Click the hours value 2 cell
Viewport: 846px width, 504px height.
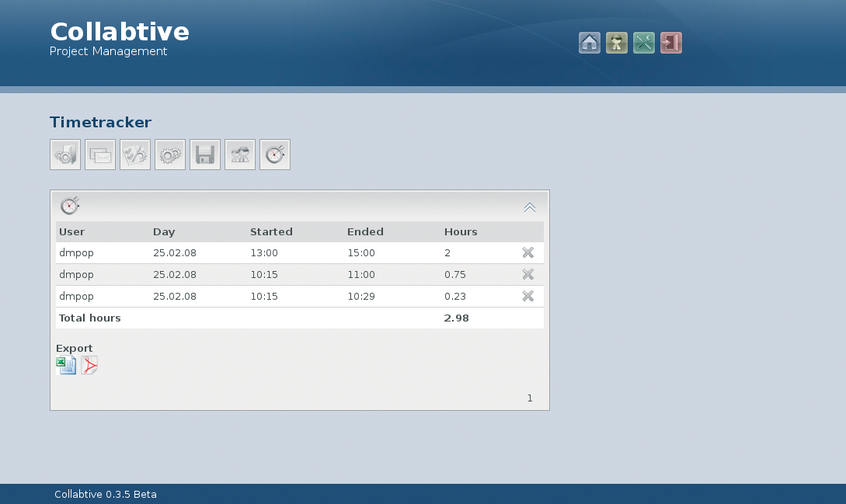[447, 252]
